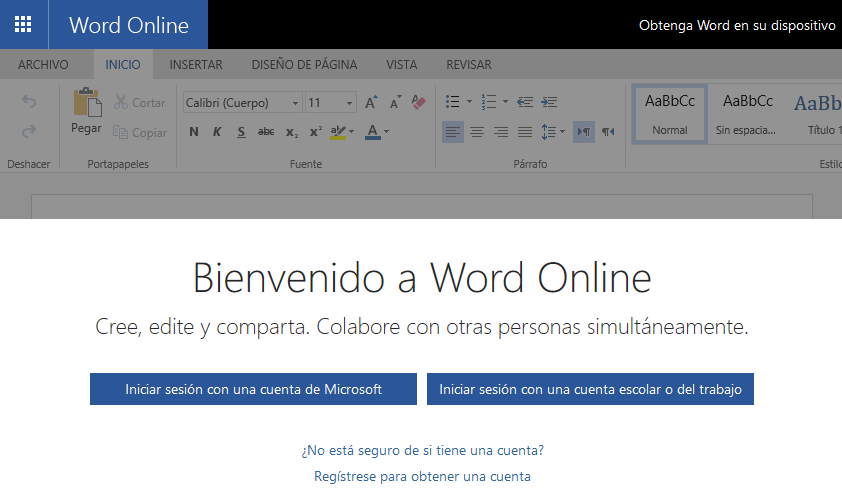The width and height of the screenshot is (842, 494).
Task: Toggle center paragraph alignment
Action: point(477,132)
